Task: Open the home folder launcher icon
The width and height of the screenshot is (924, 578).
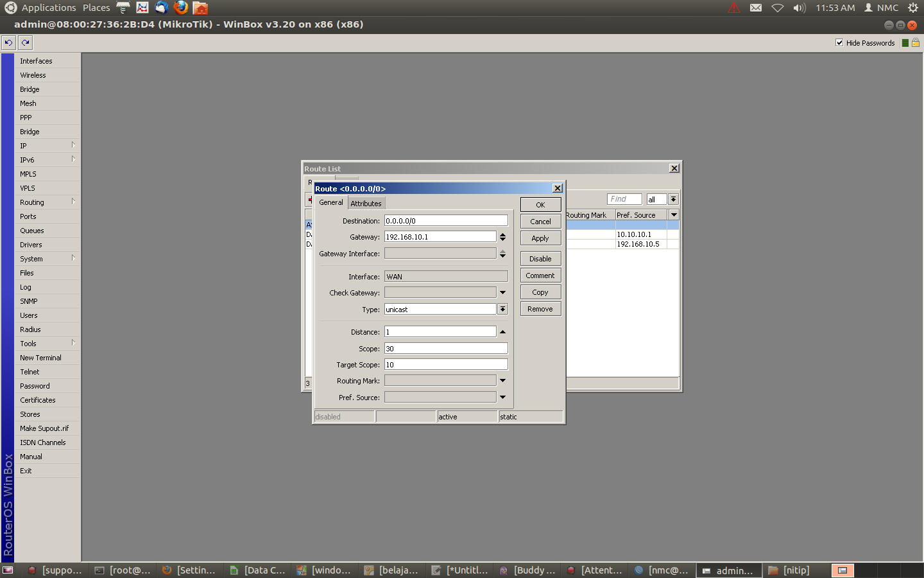Action: [200, 8]
